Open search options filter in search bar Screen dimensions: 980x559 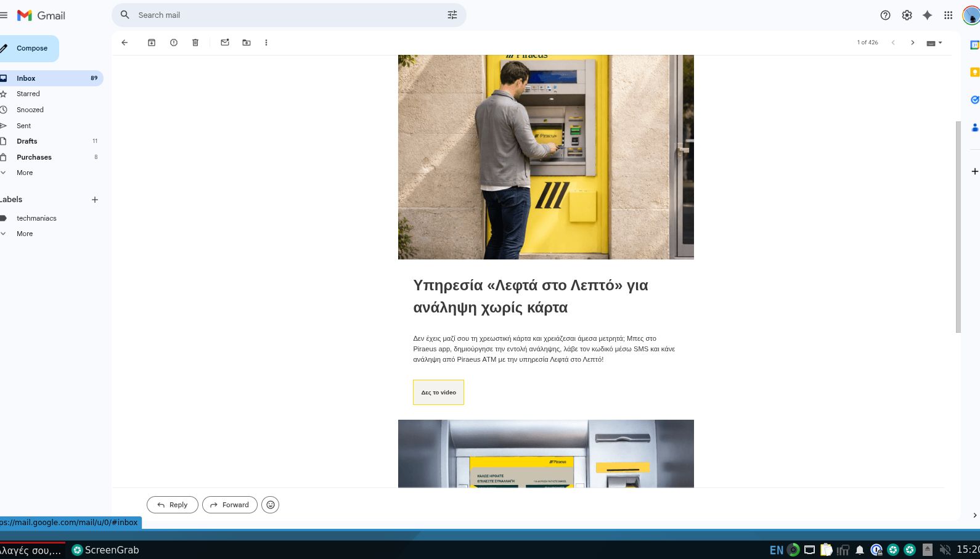(x=452, y=15)
